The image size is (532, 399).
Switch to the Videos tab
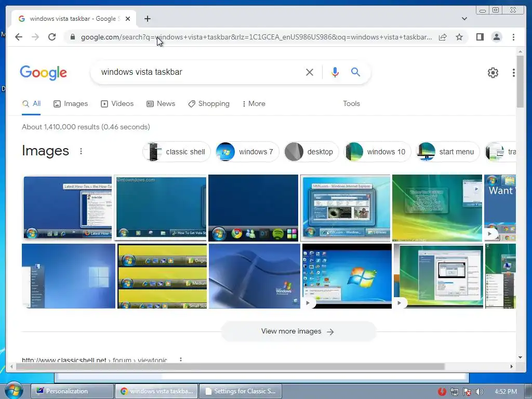point(117,104)
